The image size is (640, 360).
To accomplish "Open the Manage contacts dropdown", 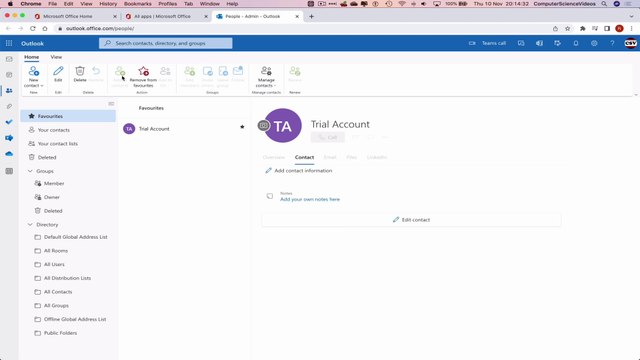I will pyautogui.click(x=266, y=77).
